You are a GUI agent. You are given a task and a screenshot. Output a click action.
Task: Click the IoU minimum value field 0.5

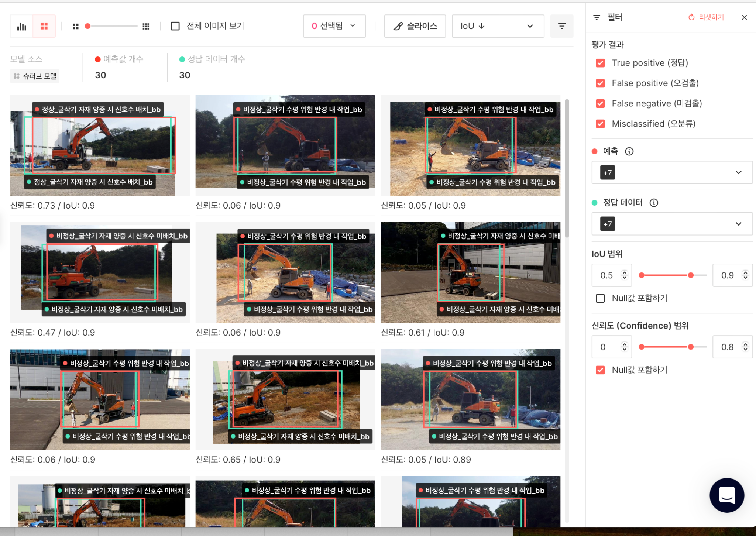point(607,275)
